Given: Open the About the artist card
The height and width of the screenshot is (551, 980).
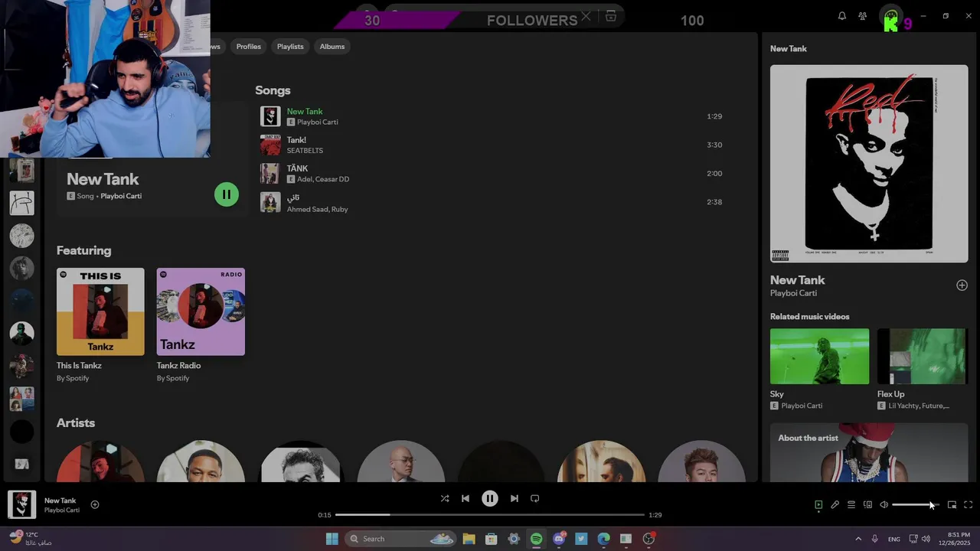Looking at the screenshot, I should (x=869, y=453).
